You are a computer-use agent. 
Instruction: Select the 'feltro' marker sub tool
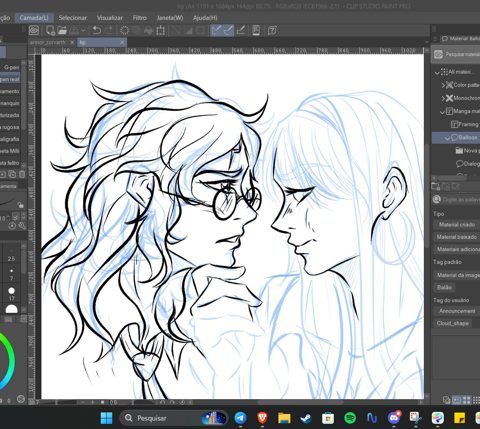(x=10, y=163)
